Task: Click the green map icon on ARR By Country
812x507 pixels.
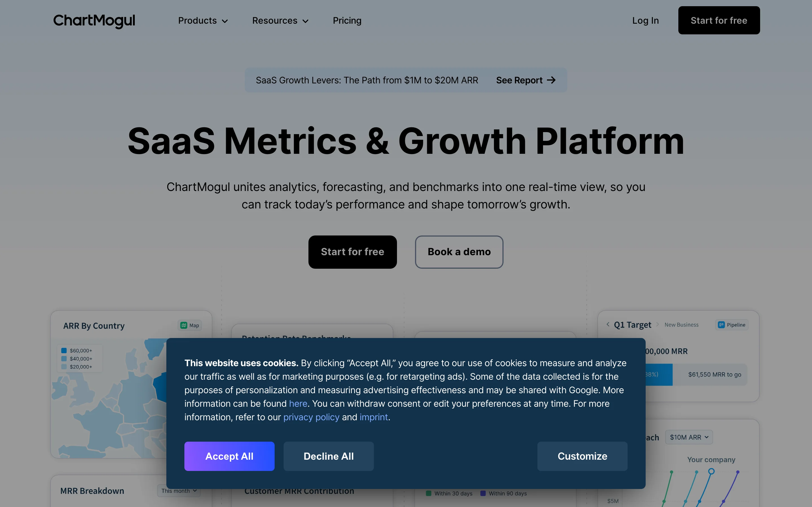Action: (x=184, y=325)
